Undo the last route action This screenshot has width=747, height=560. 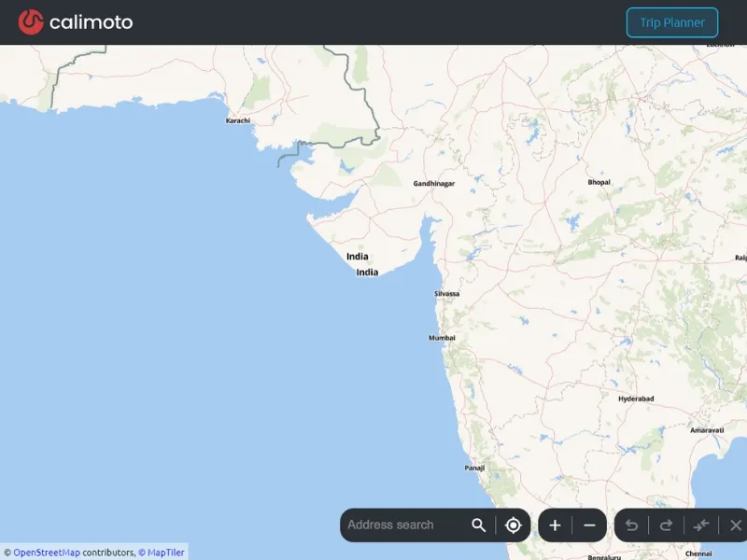(x=632, y=525)
